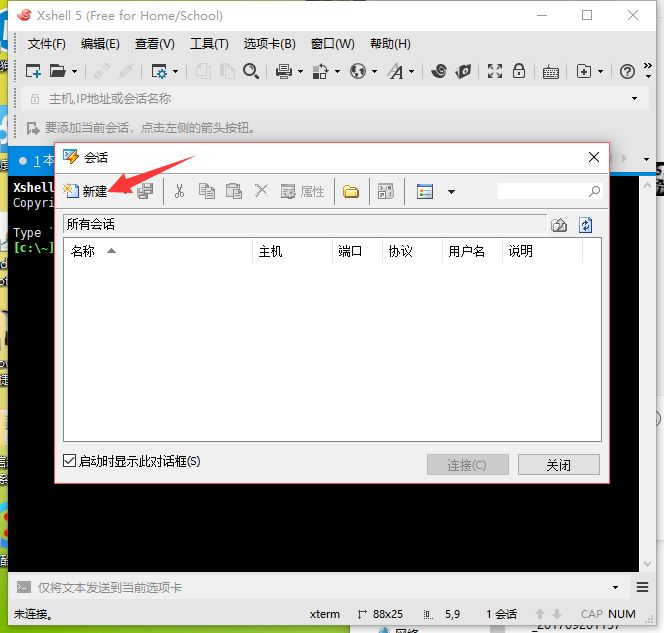Click the search magnifier in Sessions dialog
The height and width of the screenshot is (633, 664).
595,191
